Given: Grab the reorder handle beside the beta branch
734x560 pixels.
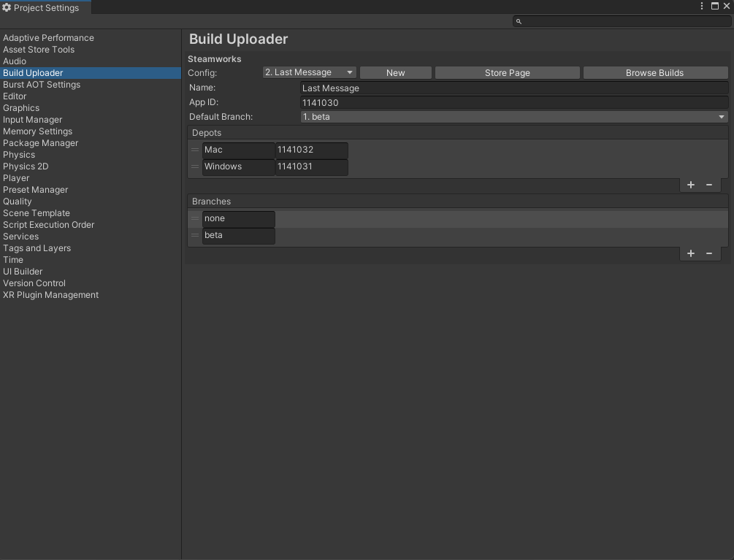Looking at the screenshot, I should (194, 235).
